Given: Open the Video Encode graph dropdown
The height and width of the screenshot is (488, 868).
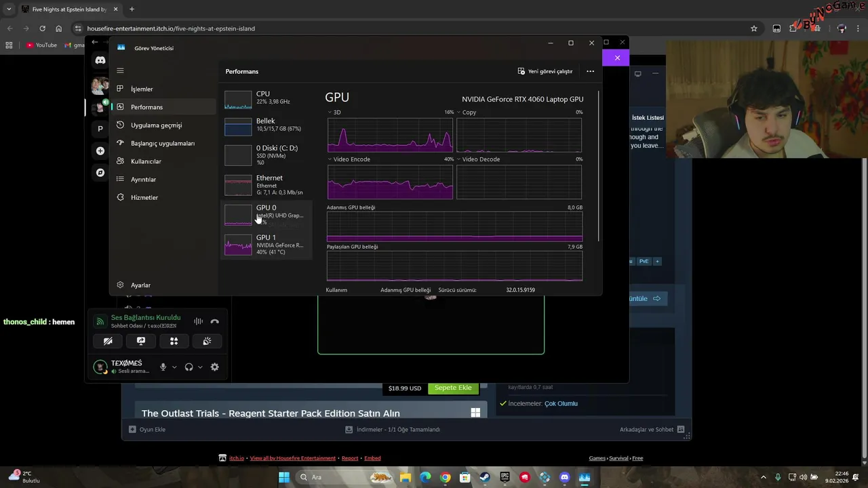Looking at the screenshot, I should click(349, 159).
